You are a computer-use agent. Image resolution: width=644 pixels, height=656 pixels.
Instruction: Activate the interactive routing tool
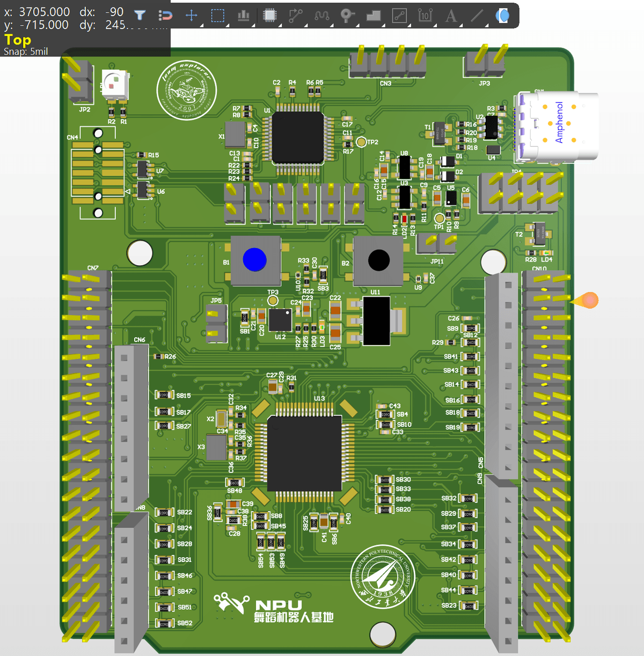coord(296,16)
